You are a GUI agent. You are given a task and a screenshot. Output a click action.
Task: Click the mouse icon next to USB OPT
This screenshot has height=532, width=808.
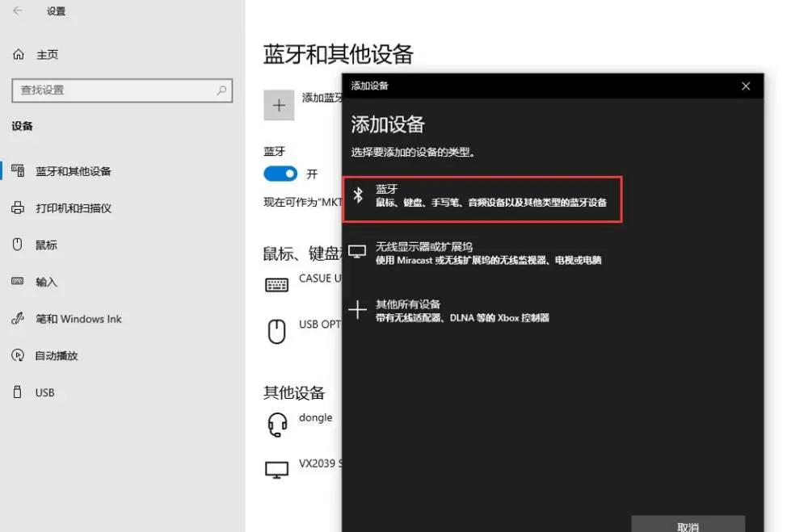[x=276, y=331]
